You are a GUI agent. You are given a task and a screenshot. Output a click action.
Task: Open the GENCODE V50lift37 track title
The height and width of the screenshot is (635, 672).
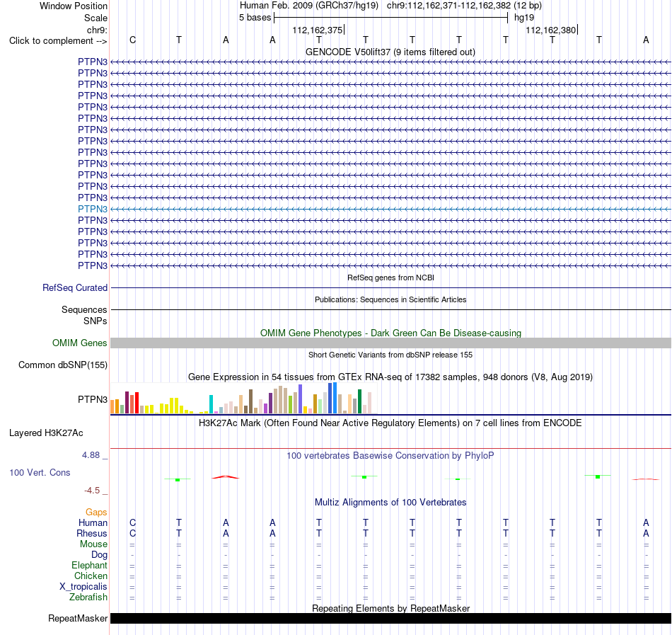pyautogui.click(x=390, y=52)
